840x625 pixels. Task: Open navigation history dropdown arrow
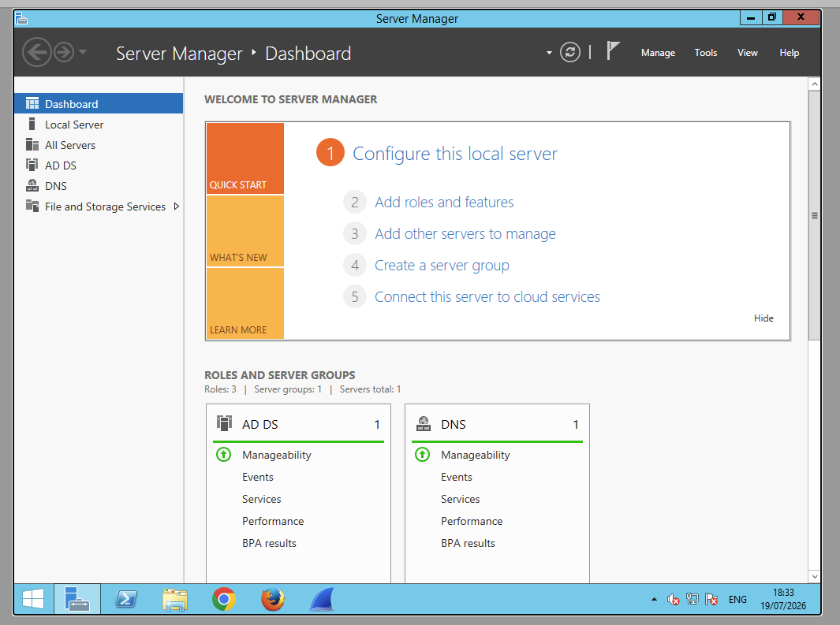[x=83, y=52]
